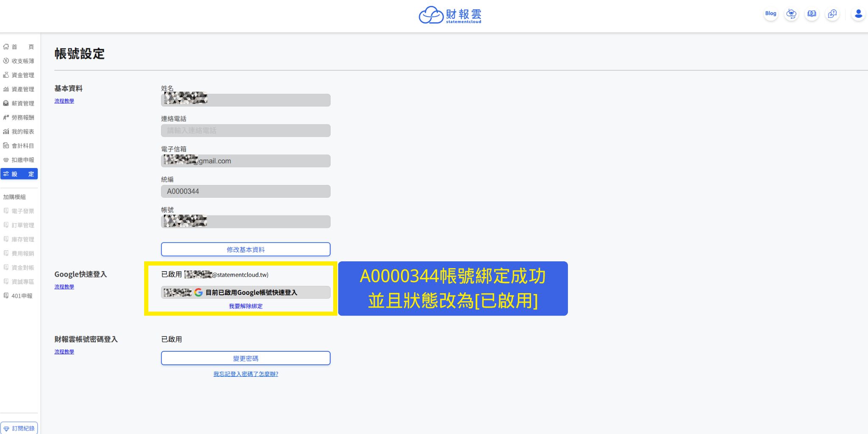868x434 pixels.
Task: Go to 首頁 in the sidebar
Action: point(19,47)
